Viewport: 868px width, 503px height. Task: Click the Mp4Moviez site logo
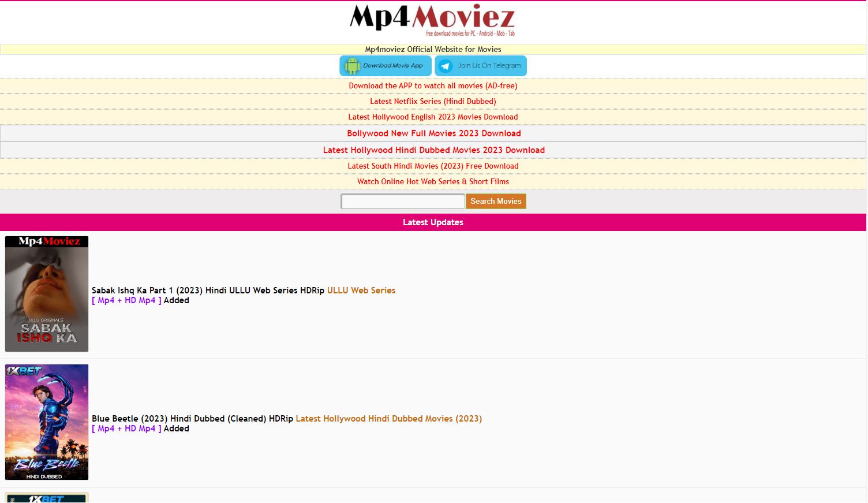(432, 20)
